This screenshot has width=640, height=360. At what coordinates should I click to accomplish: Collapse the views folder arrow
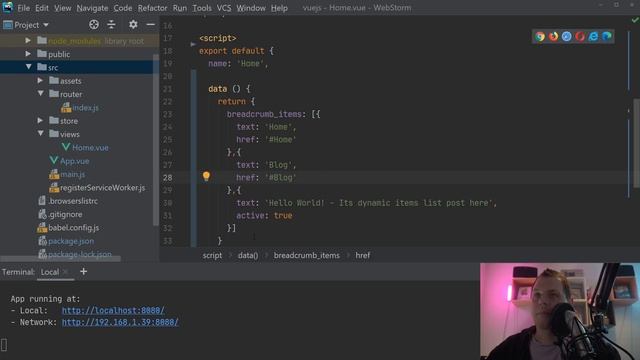[40, 134]
